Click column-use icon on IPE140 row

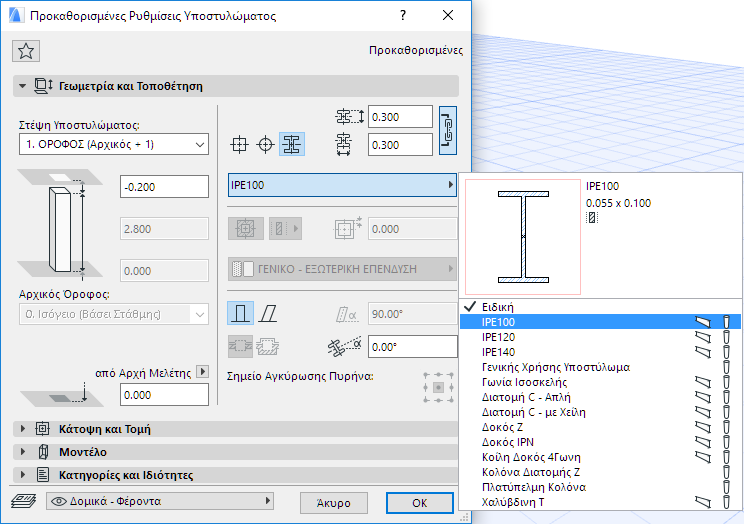tap(726, 352)
